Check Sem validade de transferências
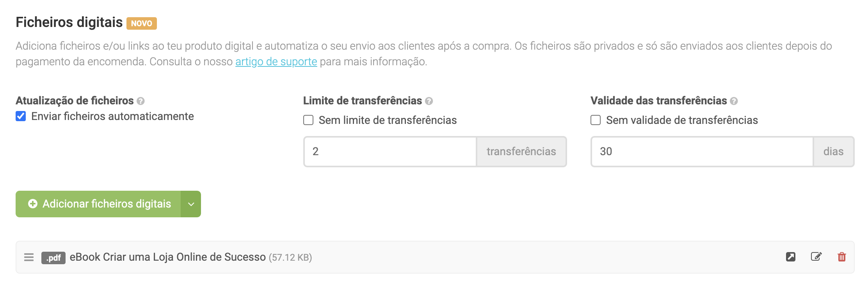Viewport: 868px width, 290px height. click(596, 120)
